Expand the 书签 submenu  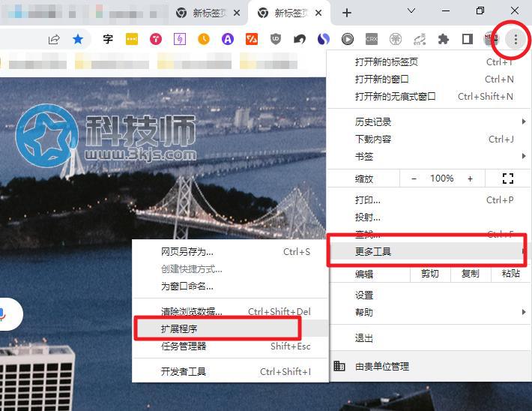point(428,157)
